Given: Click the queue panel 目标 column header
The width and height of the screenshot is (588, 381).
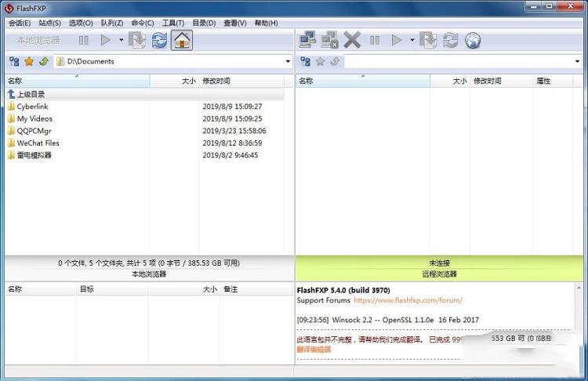Looking at the screenshot, I should coord(112,289).
